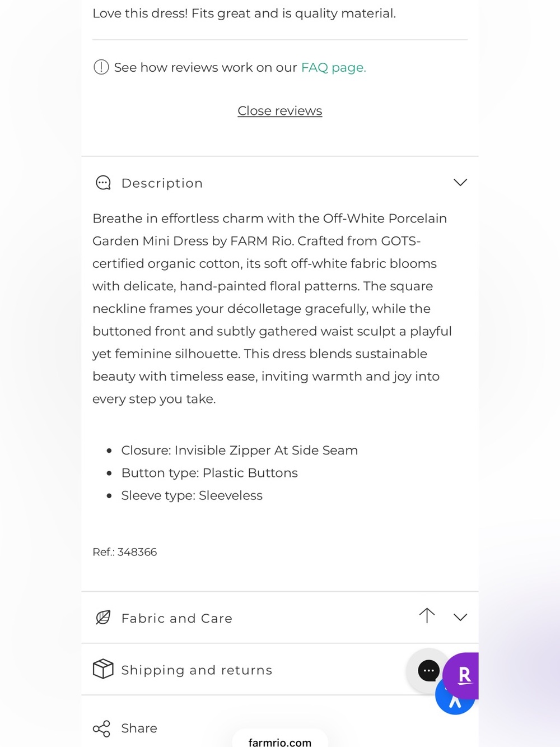Select the Fabric and Care heading
Image resolution: width=560 pixels, height=747 pixels.
(x=177, y=618)
